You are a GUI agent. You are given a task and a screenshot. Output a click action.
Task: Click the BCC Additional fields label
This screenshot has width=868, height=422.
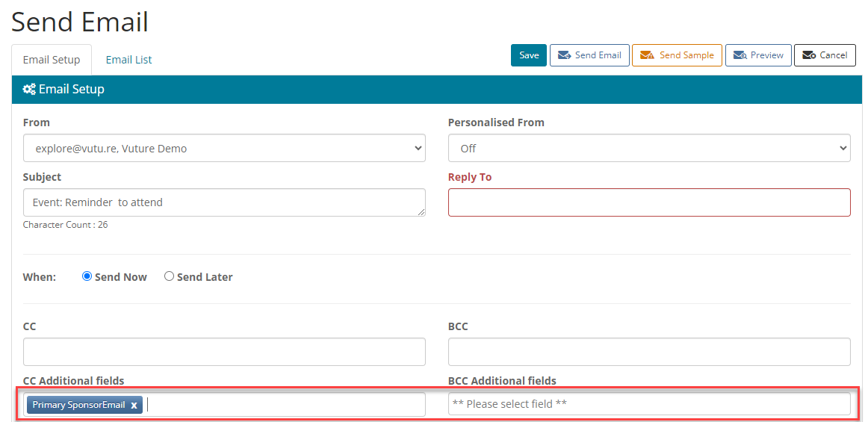(x=502, y=380)
